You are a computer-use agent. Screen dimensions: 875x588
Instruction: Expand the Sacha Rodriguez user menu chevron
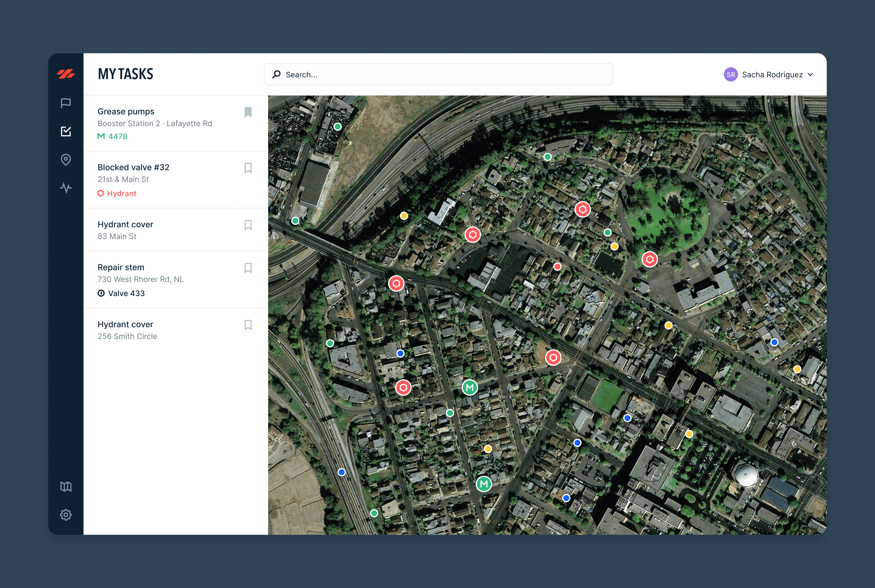pos(810,75)
